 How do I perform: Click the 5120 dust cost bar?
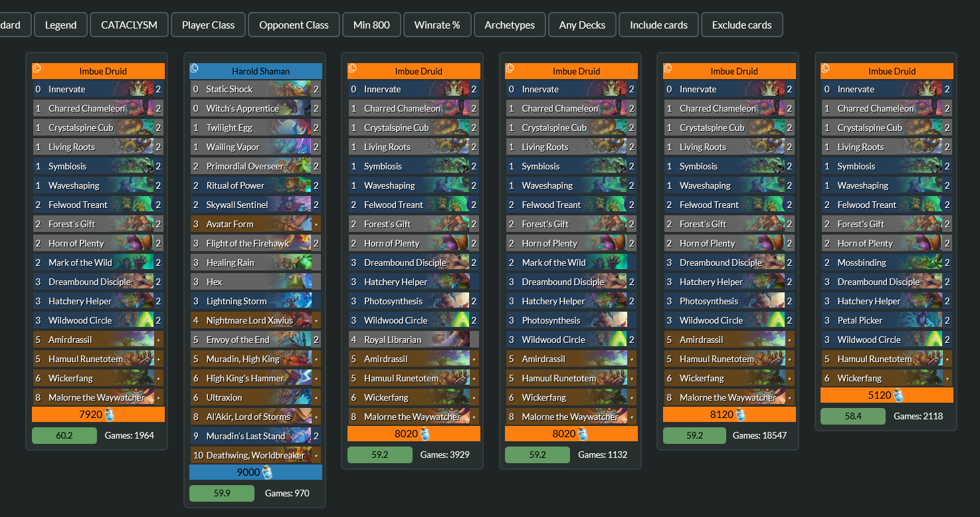click(x=887, y=395)
